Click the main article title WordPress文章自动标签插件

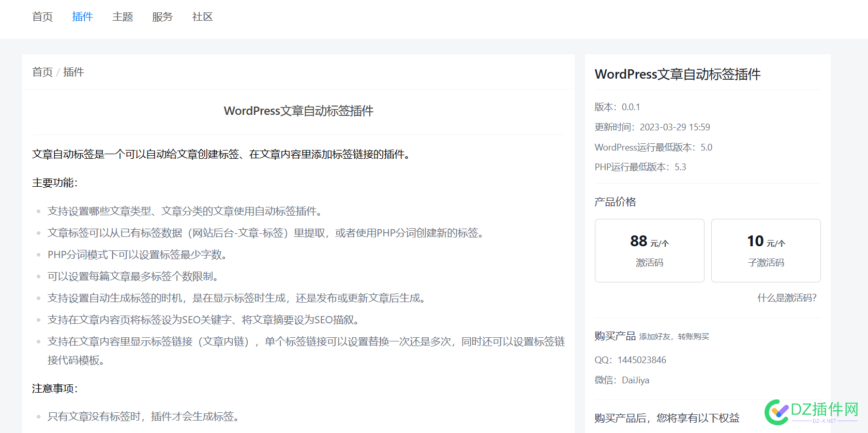pyautogui.click(x=298, y=111)
